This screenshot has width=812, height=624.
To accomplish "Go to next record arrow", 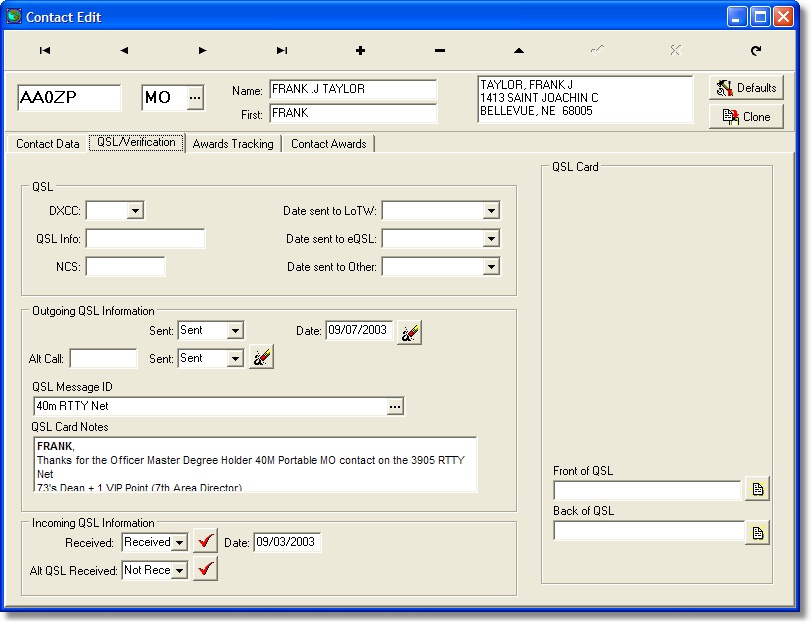I will pos(203,50).
